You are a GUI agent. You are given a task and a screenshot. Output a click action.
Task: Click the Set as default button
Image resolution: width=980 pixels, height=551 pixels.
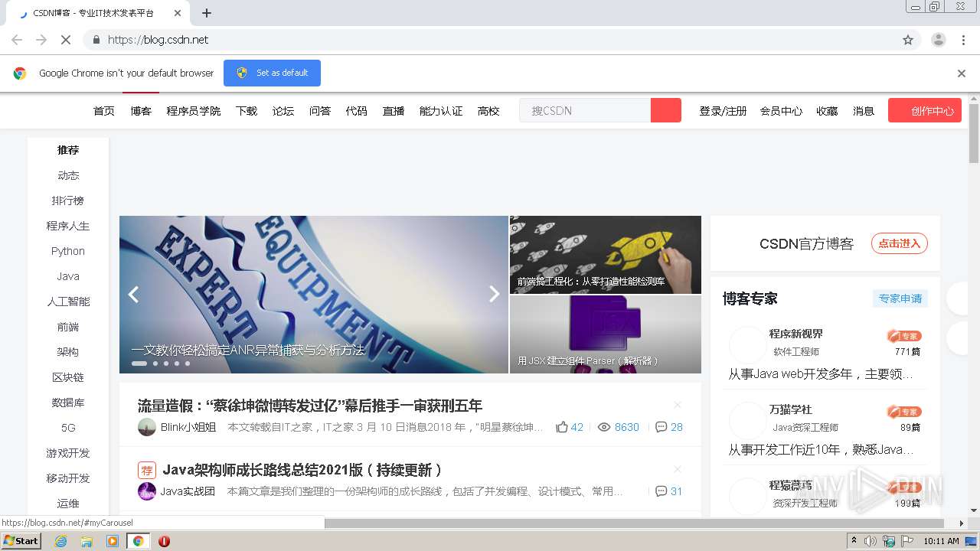[272, 73]
